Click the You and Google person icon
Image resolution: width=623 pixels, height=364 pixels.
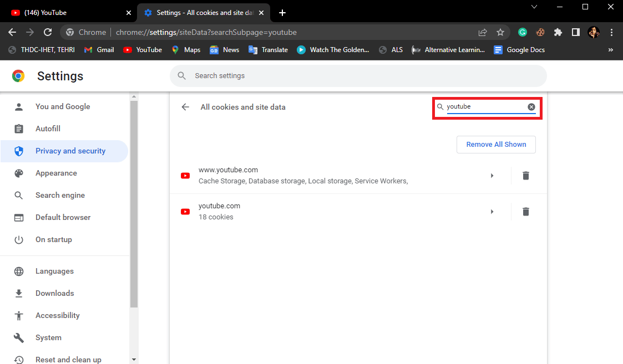coord(19,107)
